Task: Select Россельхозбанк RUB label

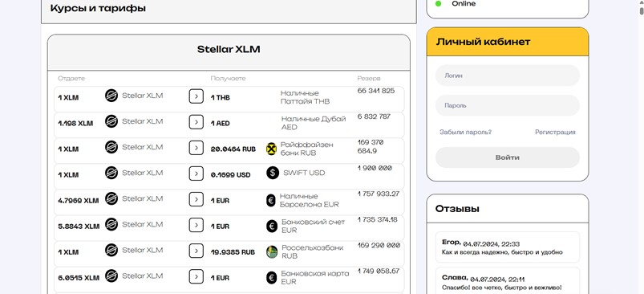Action: click(x=312, y=251)
